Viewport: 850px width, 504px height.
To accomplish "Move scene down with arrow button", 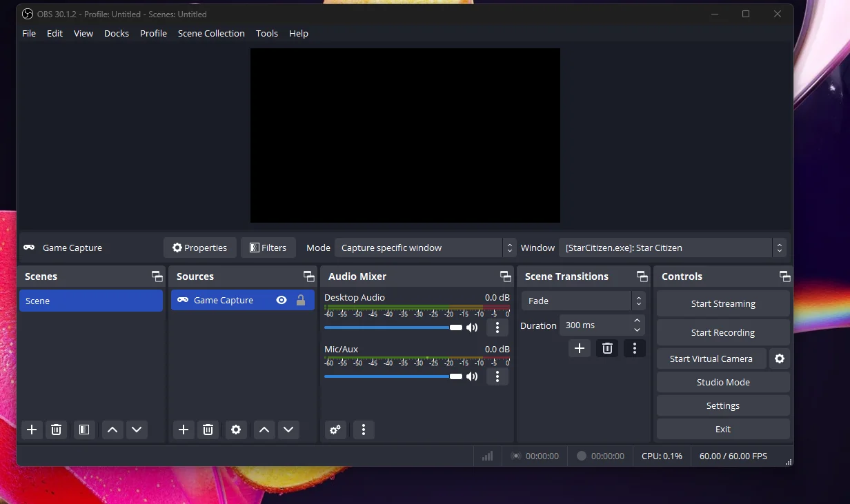I will [x=137, y=430].
